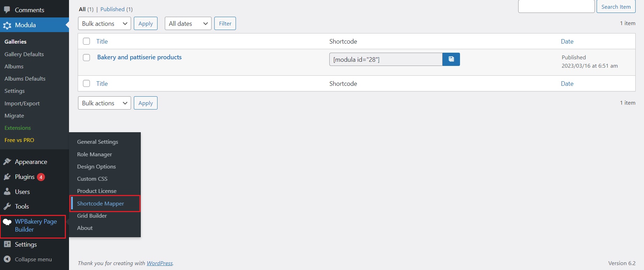Click in the gallery search input field

pos(556,7)
